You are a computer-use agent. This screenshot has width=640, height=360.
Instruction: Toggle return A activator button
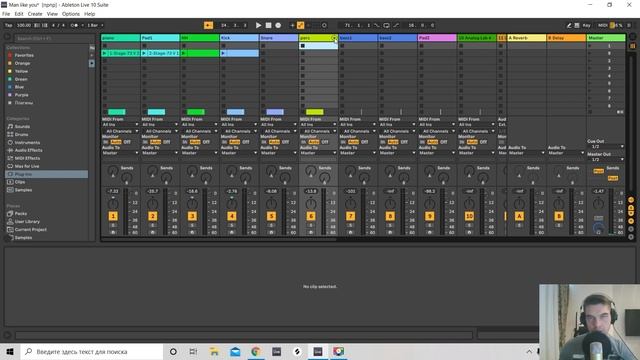pos(519,216)
